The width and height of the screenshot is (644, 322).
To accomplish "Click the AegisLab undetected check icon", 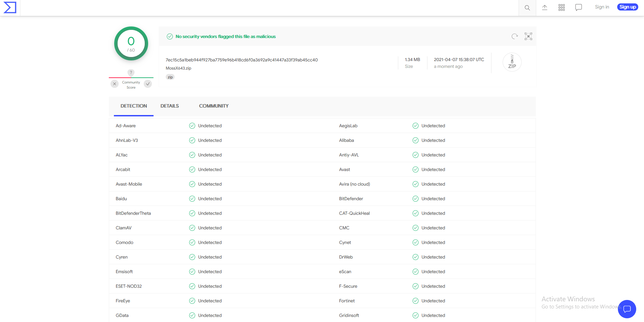I will pos(416,126).
